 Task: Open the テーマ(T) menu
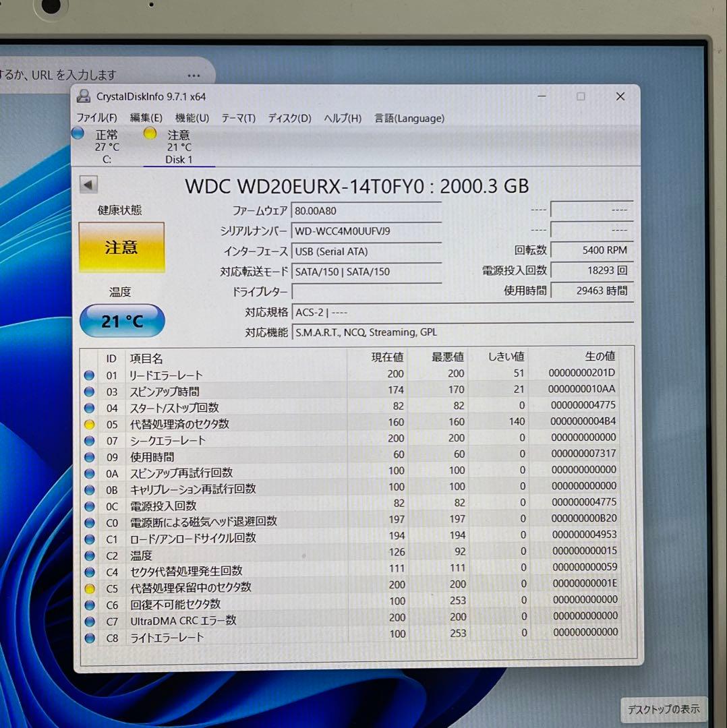click(238, 118)
